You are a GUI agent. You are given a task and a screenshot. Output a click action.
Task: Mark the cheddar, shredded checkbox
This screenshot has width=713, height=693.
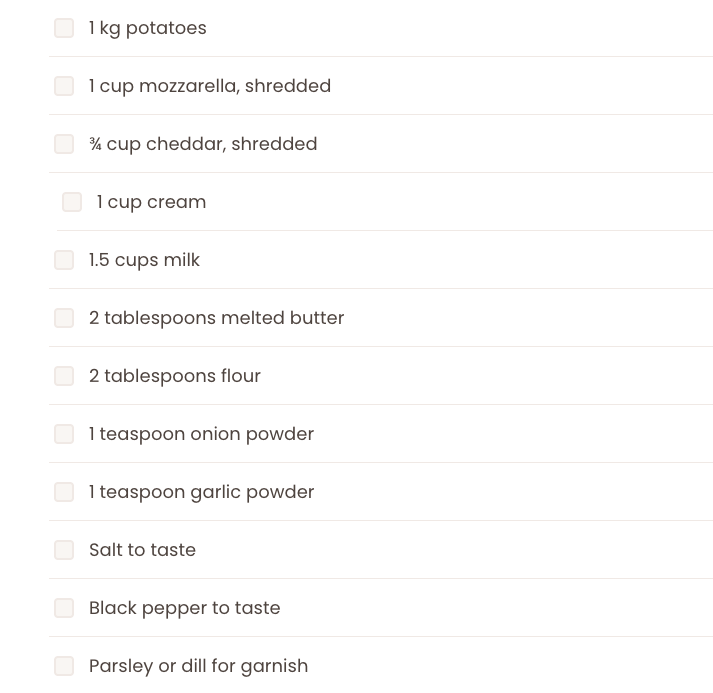point(64,144)
